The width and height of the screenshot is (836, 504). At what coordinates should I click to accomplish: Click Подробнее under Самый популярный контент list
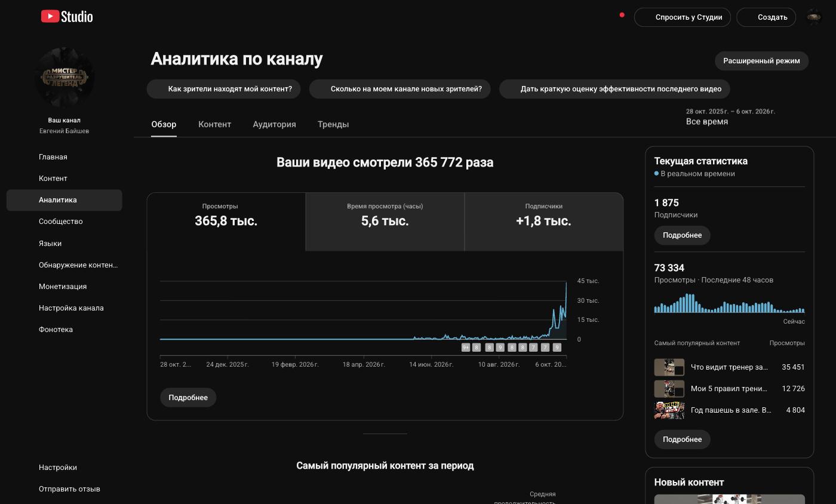(x=682, y=440)
